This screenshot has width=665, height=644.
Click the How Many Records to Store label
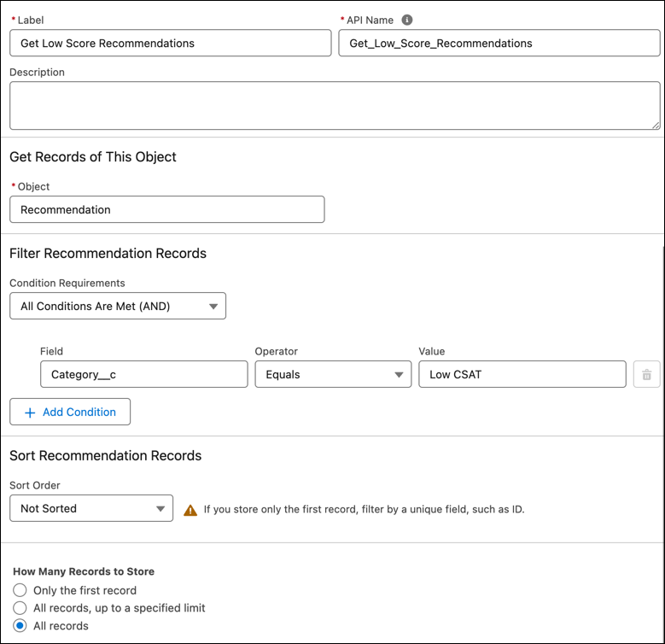84,571
